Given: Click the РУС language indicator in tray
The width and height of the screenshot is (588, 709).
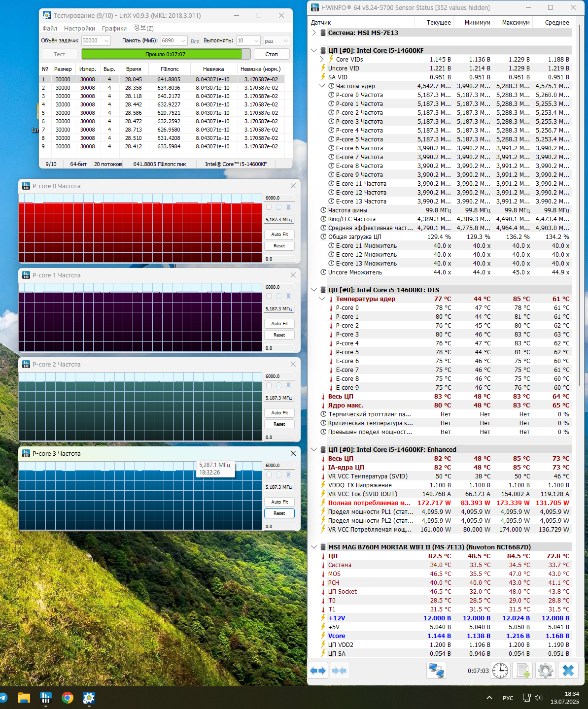Looking at the screenshot, I should 508,698.
